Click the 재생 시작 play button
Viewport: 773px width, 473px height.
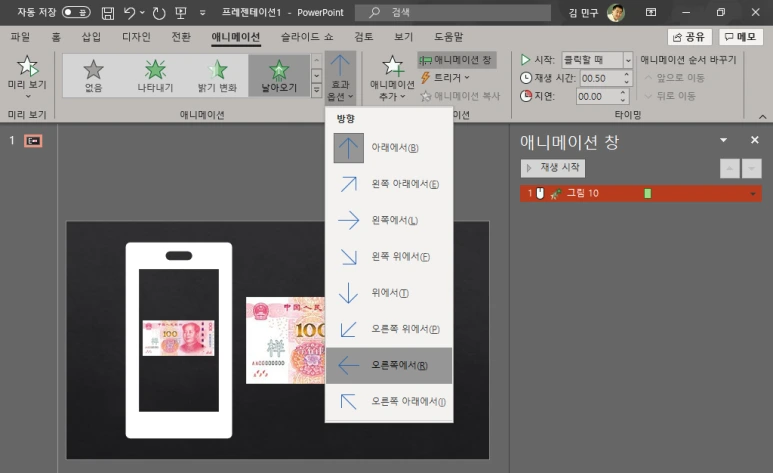tap(553, 168)
